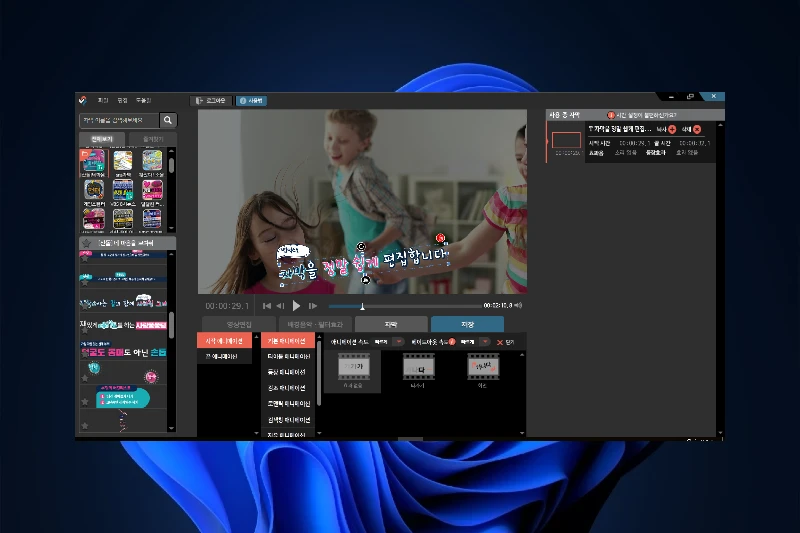Click the 사용법 (how-to) button

[x=251, y=100]
